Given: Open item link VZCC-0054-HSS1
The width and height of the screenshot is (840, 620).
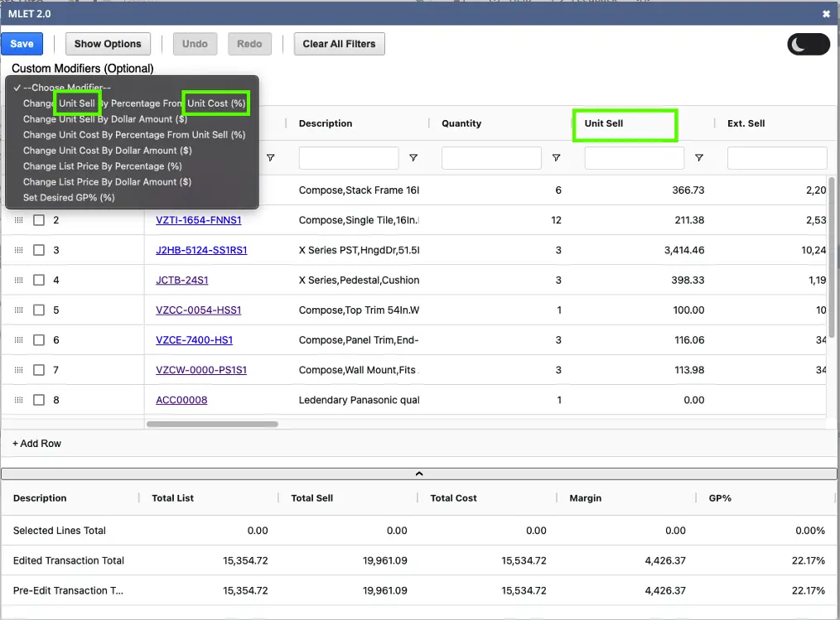Looking at the screenshot, I should pos(199,310).
